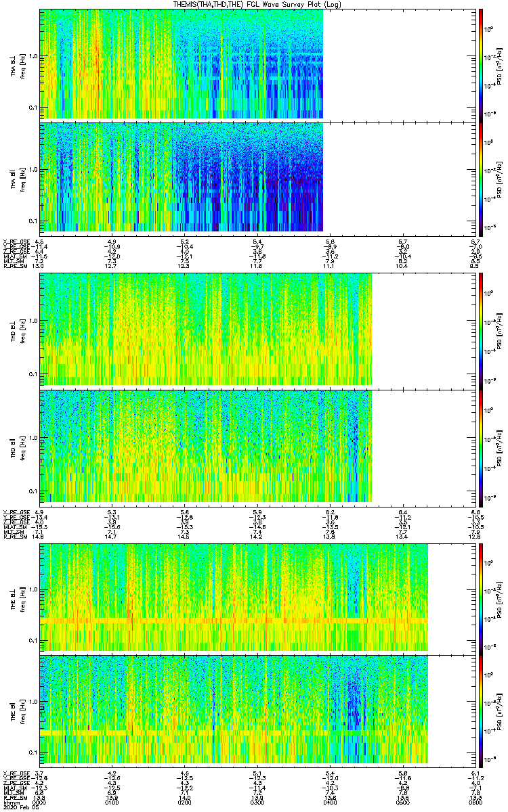
Task: Click the 1.0 frequency tick on THA B-perpendicular axis
Action: (33, 57)
